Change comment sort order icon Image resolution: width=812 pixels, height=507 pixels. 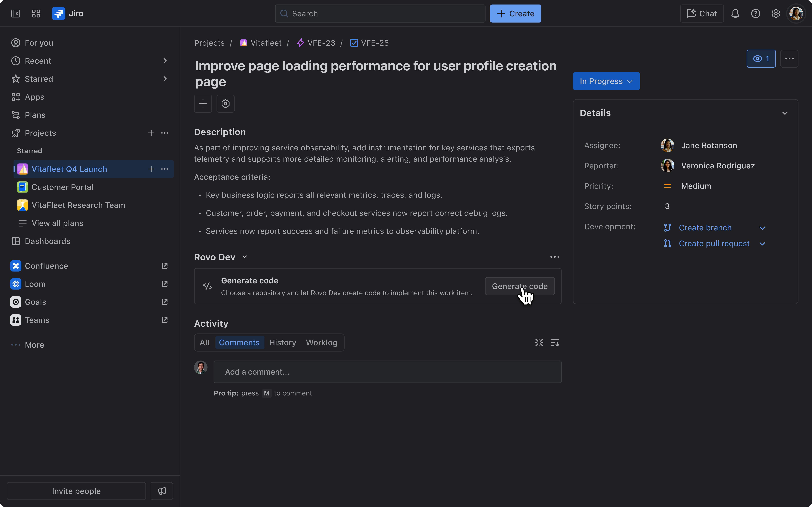pyautogui.click(x=555, y=342)
